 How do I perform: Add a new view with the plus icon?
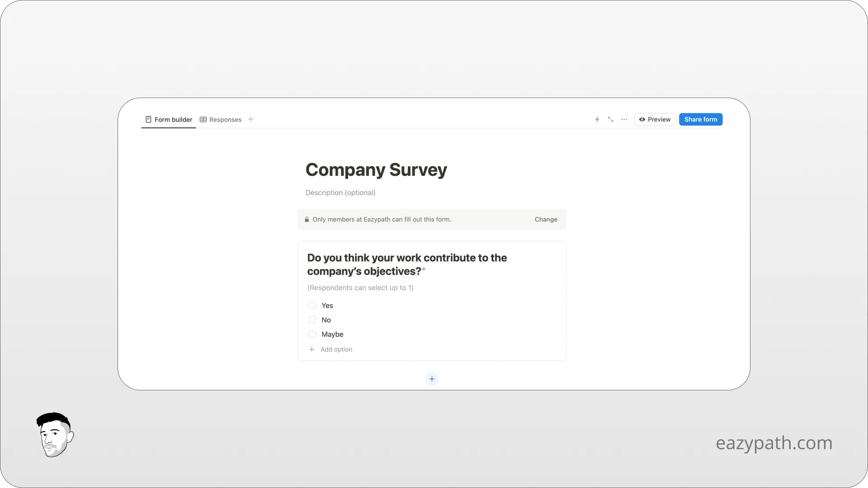pos(251,119)
